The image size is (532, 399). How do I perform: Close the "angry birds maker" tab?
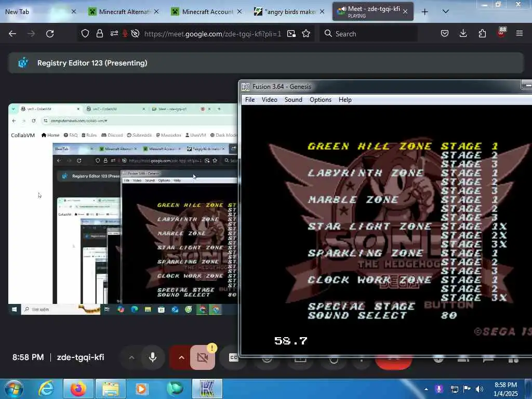click(x=322, y=11)
